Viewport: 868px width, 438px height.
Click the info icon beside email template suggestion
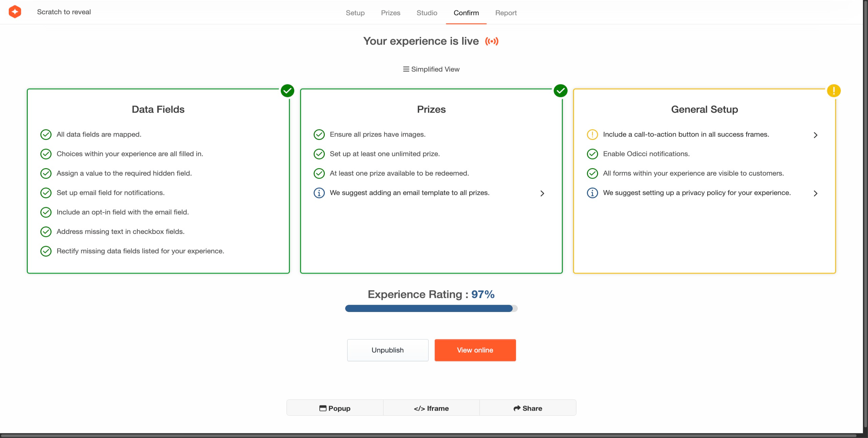point(319,193)
